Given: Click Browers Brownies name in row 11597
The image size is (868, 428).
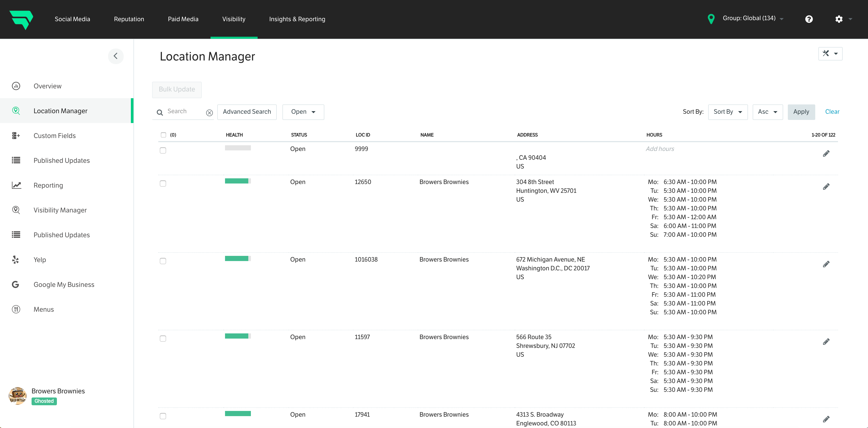Looking at the screenshot, I should click(x=444, y=337).
